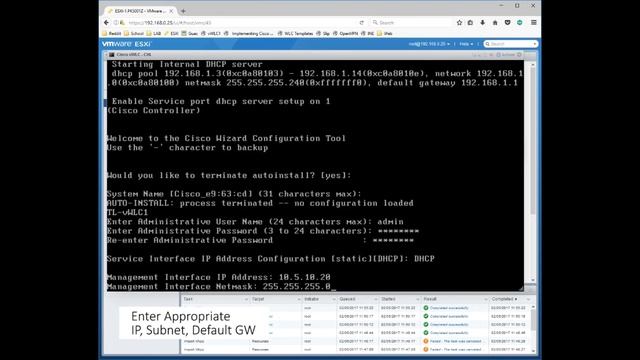The height and width of the screenshot is (360, 640).
Task: Expand the root user account dropdown
Action: pos(429,44)
